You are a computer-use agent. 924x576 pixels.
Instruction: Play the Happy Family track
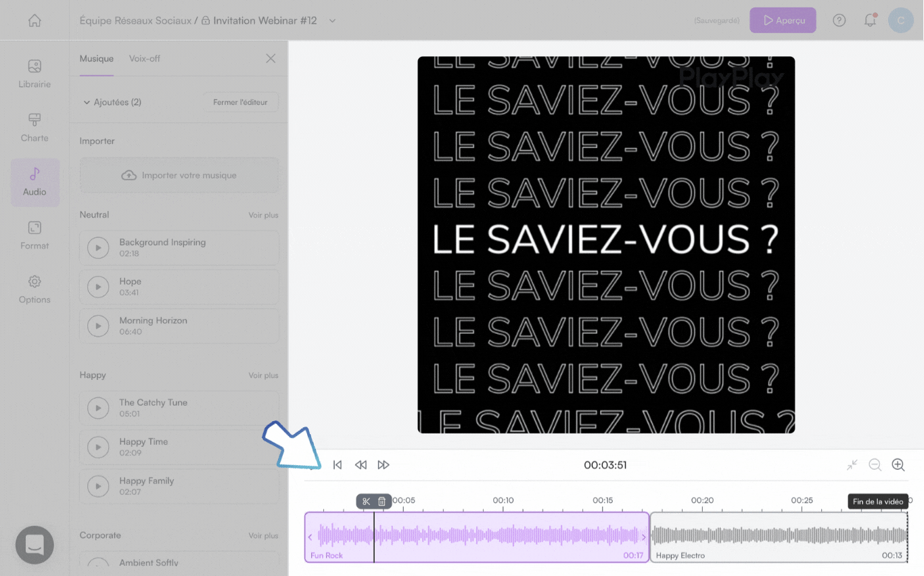[98, 487]
